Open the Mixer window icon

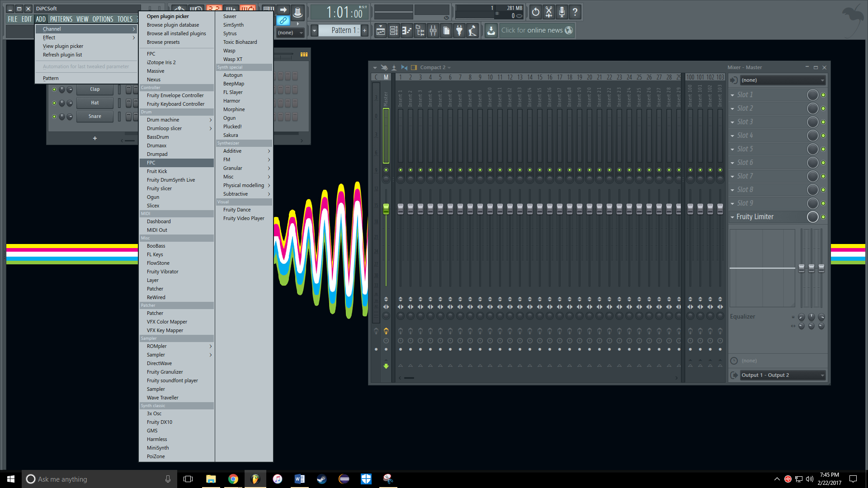tap(433, 31)
